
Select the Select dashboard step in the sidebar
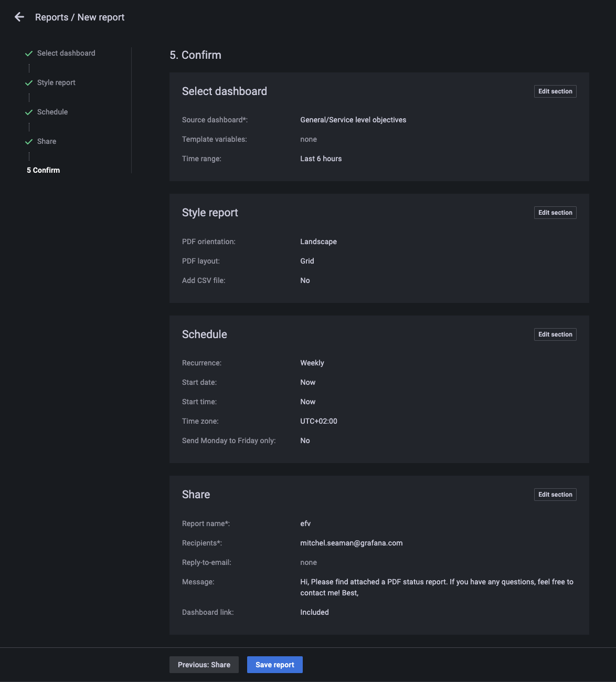(x=66, y=53)
